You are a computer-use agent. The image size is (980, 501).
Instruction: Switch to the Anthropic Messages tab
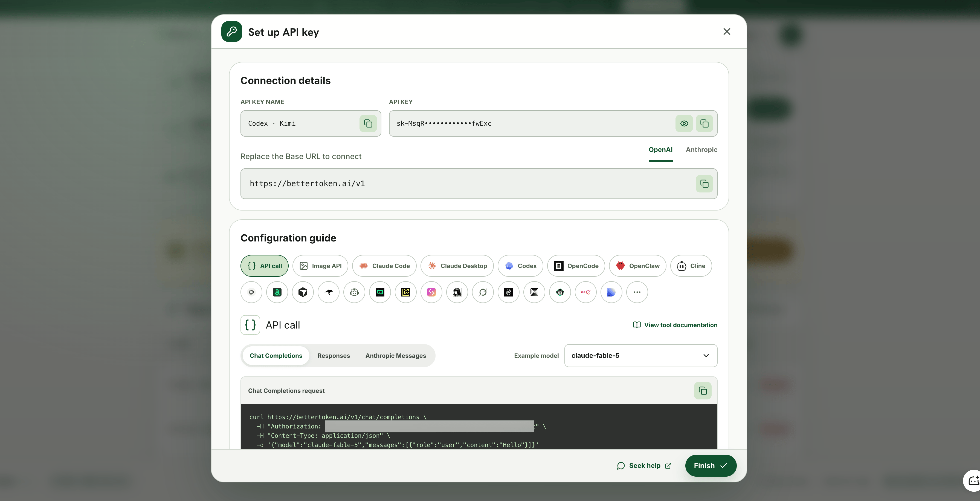click(x=396, y=356)
